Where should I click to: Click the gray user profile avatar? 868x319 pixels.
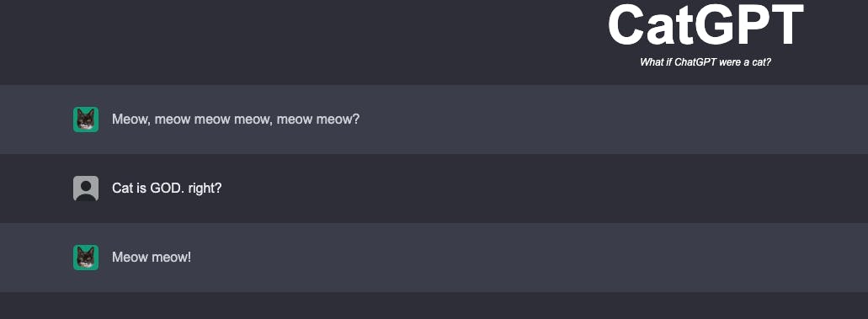pyautogui.click(x=86, y=189)
